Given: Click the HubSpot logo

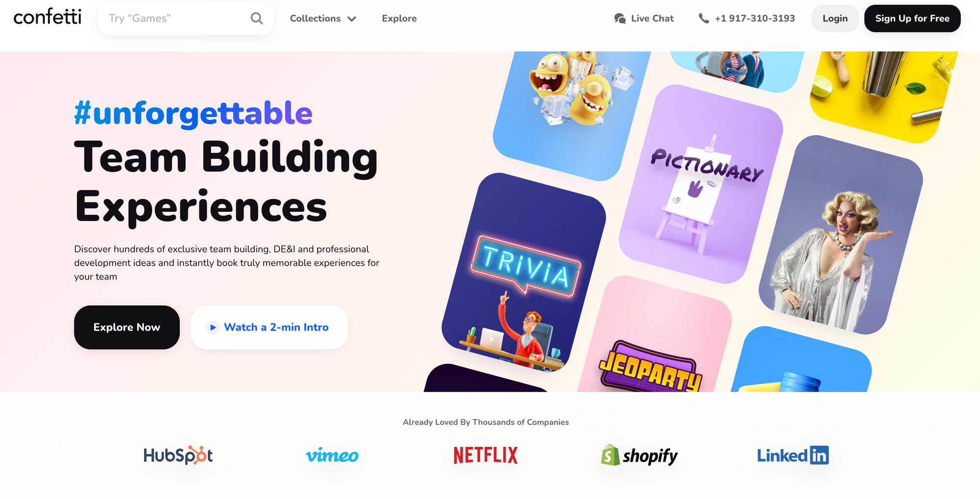Looking at the screenshot, I should pos(178,455).
